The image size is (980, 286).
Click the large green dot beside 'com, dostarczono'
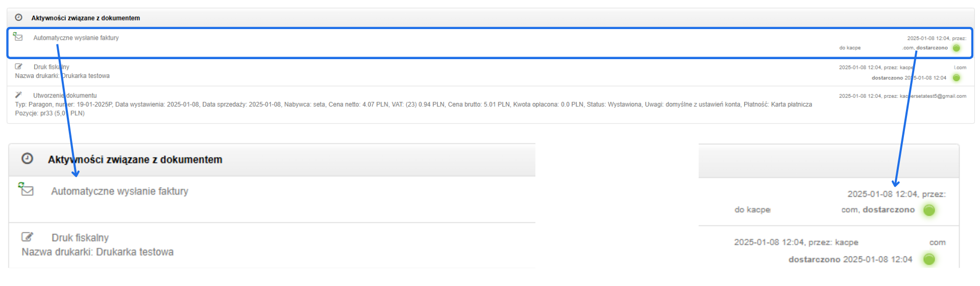(929, 210)
